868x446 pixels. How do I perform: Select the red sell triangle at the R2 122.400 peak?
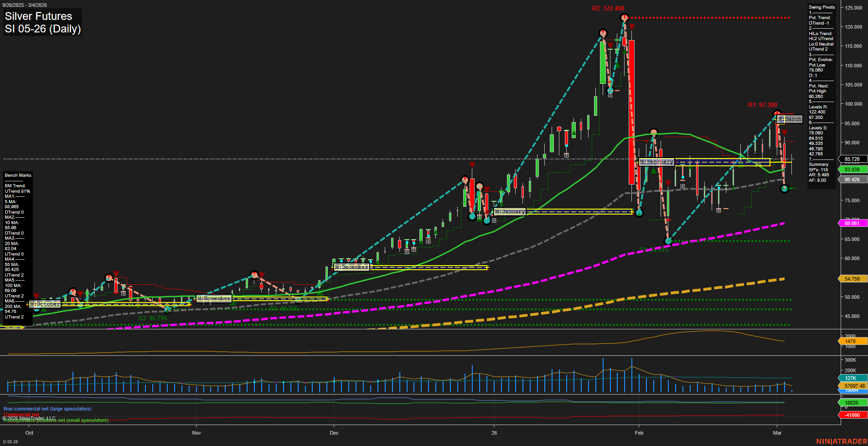pos(631,26)
